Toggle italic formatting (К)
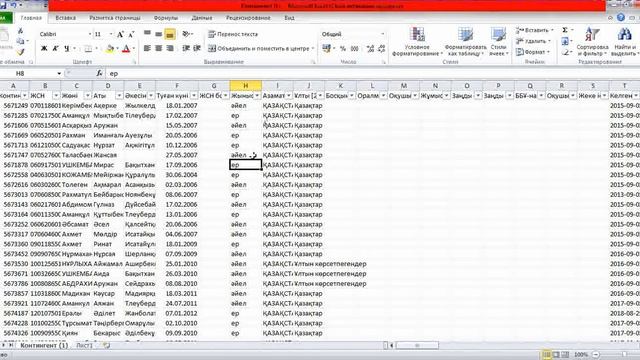 56,49
